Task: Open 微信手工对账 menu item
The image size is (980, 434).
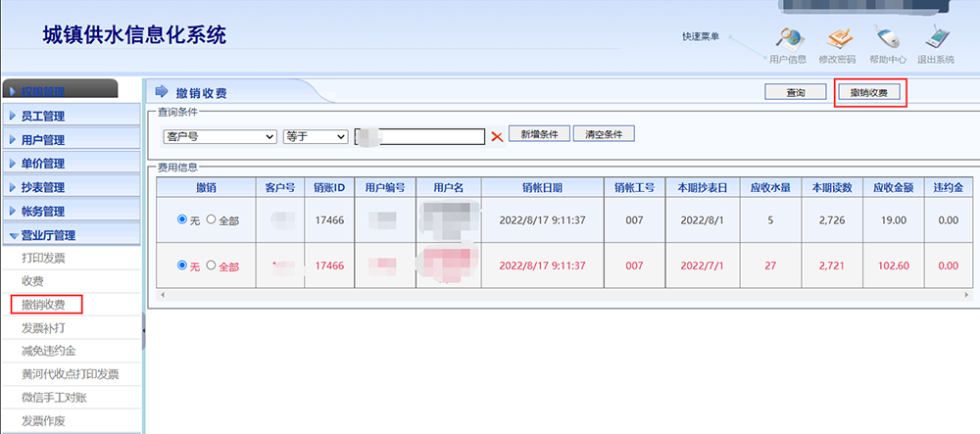Action: [54, 397]
